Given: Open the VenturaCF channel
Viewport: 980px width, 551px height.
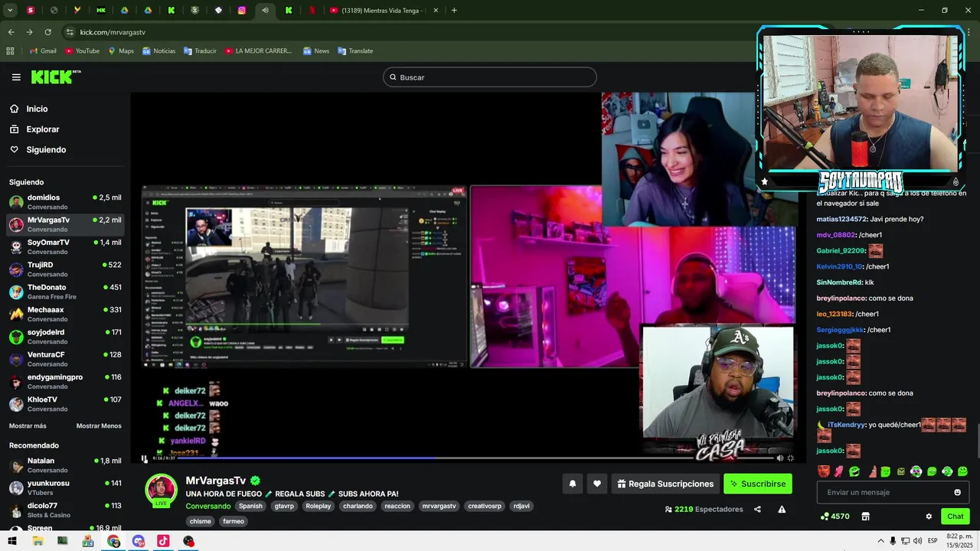Looking at the screenshot, I should tap(65, 359).
